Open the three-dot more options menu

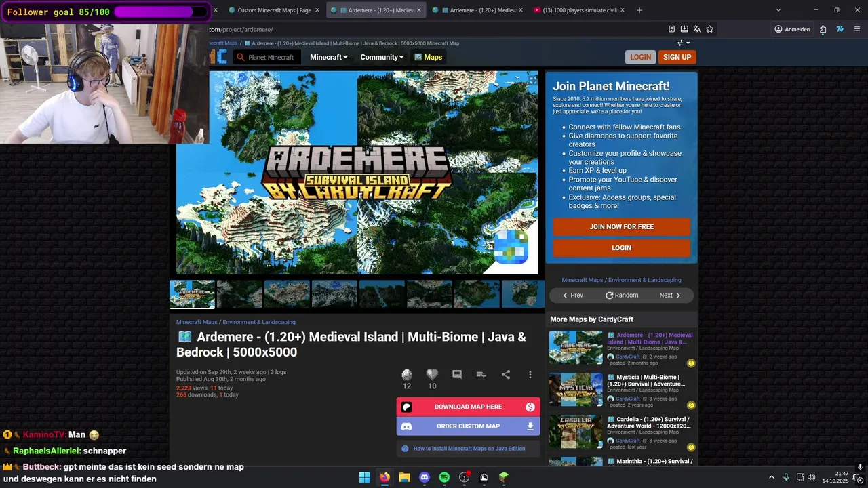point(530,374)
